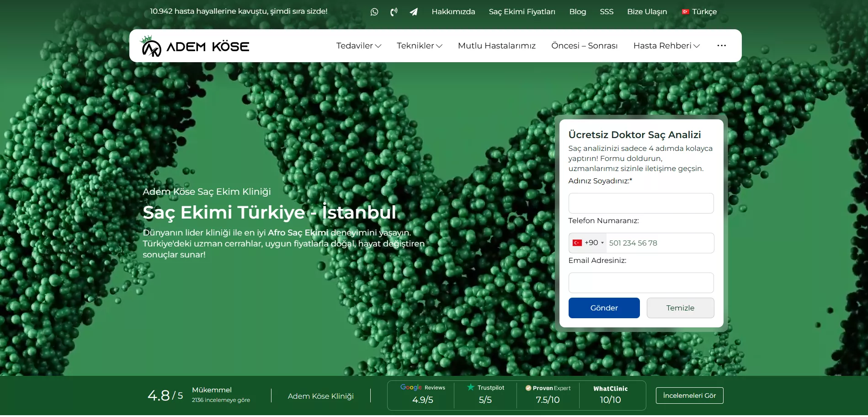This screenshot has height=417, width=868.
Task: Click the Google Reviews rating badge
Action: [x=422, y=395]
